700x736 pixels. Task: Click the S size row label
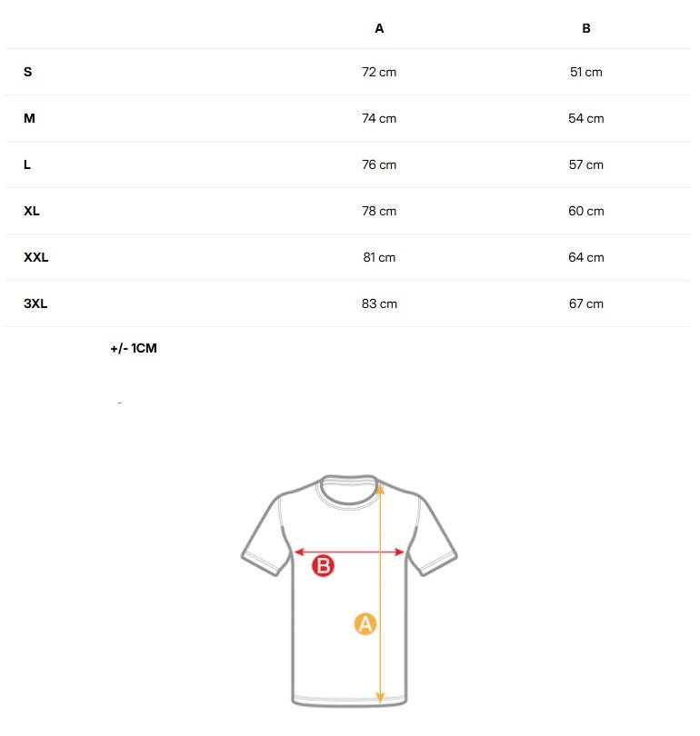[27, 72]
